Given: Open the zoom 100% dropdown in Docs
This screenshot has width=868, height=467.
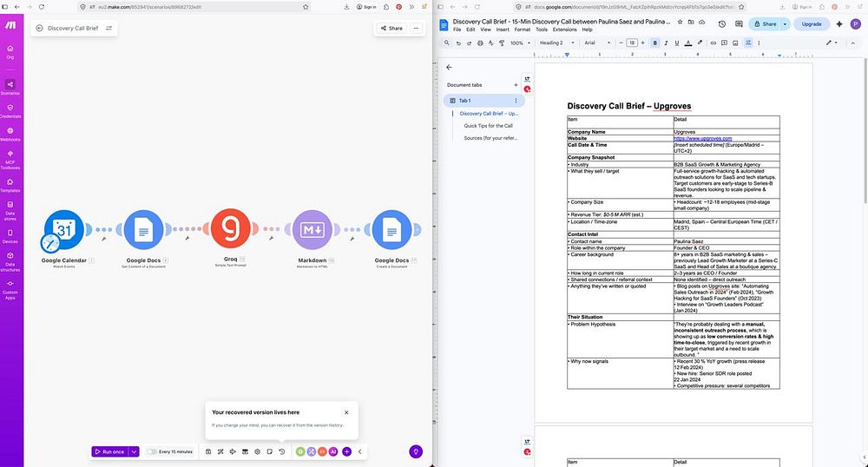Looking at the screenshot, I should pyautogui.click(x=519, y=43).
